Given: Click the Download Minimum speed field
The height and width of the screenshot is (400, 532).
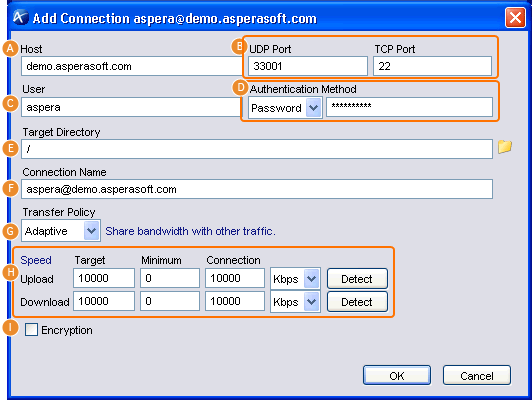Looking at the screenshot, I should point(170,301).
